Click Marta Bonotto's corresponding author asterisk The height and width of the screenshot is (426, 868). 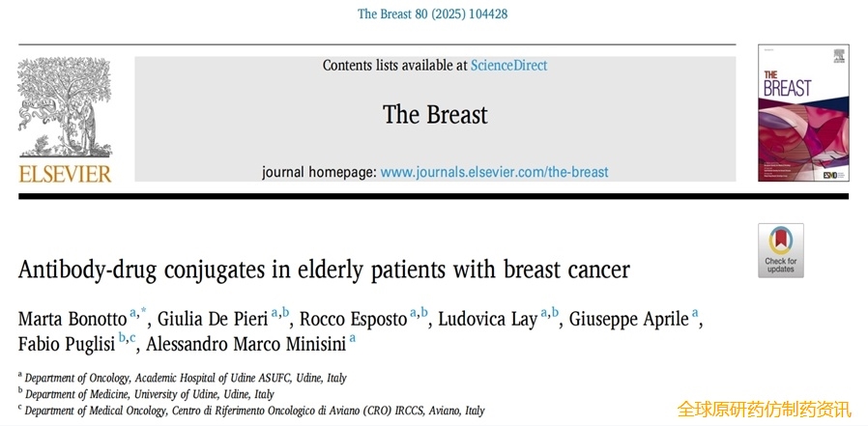(x=143, y=313)
